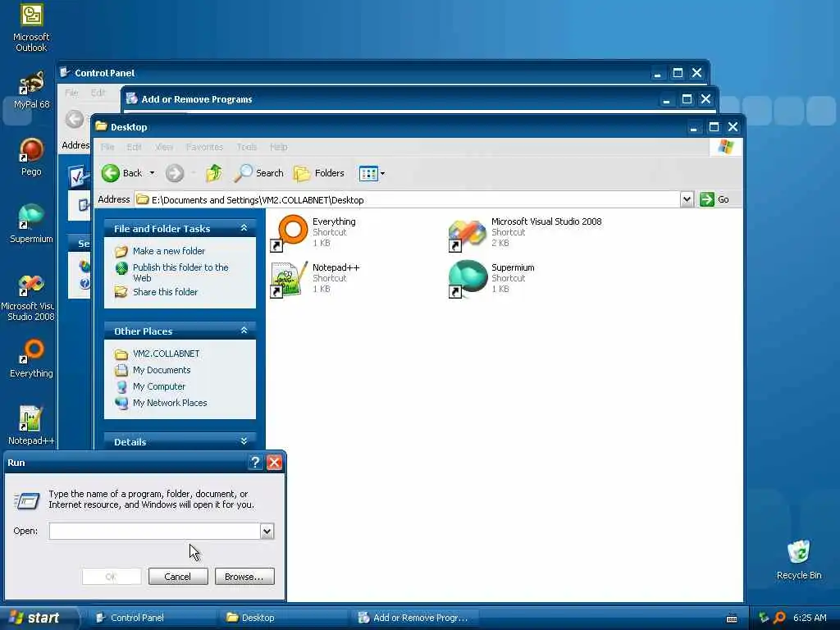Collapse Other Places panel

tap(244, 331)
